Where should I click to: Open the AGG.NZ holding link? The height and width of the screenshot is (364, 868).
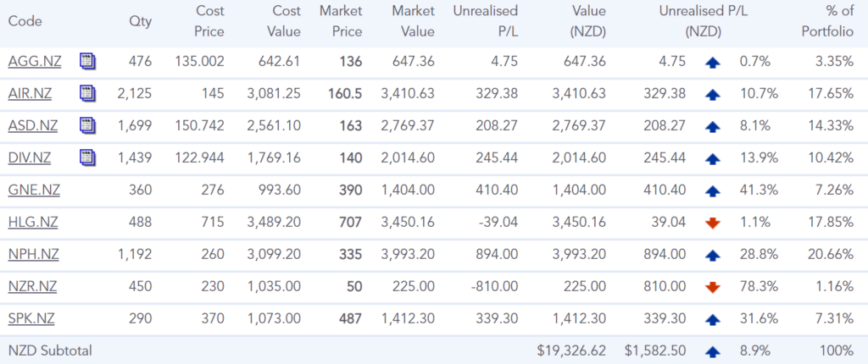point(33,61)
